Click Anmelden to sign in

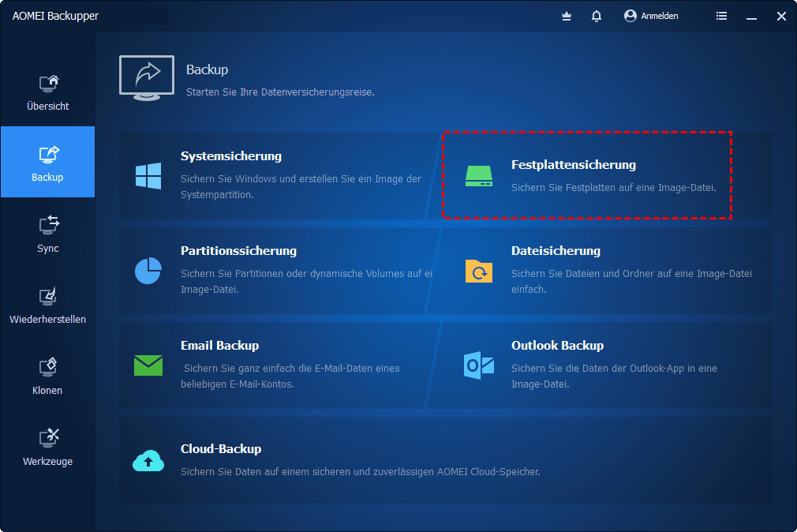point(651,16)
